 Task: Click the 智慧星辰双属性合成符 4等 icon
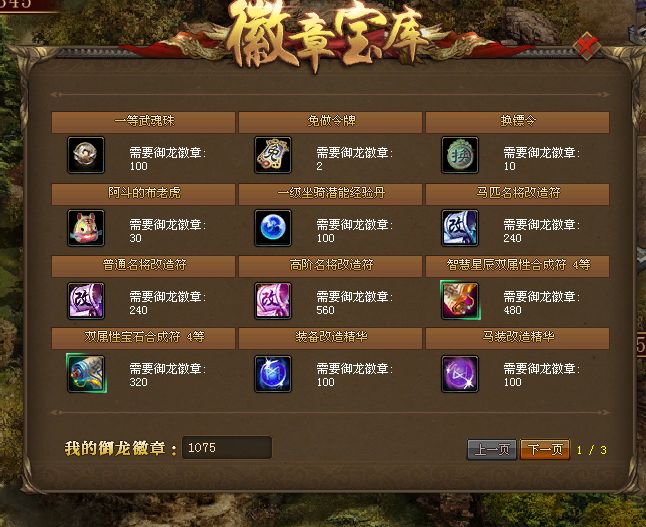[460, 300]
